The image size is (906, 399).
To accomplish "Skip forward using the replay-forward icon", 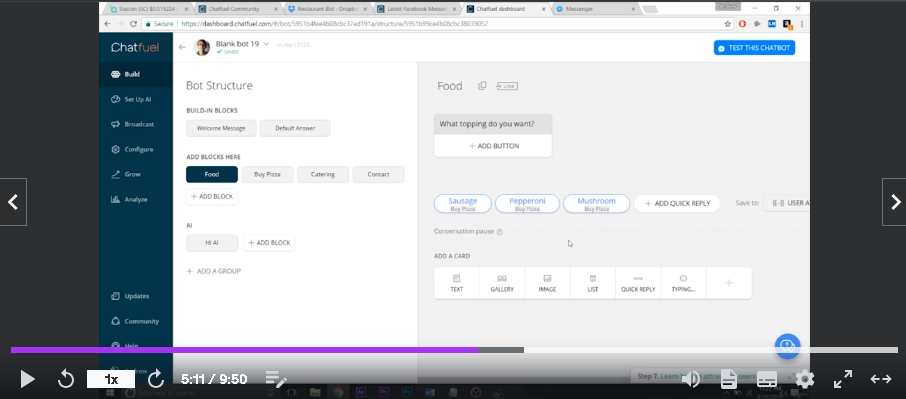I will pos(156,379).
